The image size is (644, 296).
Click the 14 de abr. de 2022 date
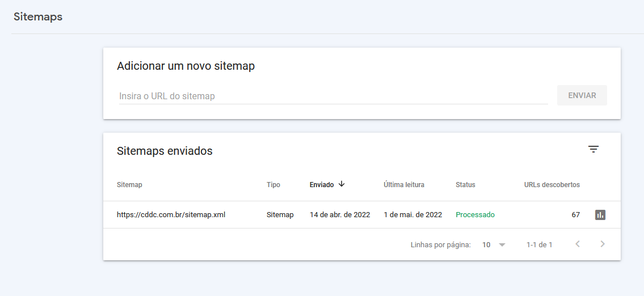339,215
